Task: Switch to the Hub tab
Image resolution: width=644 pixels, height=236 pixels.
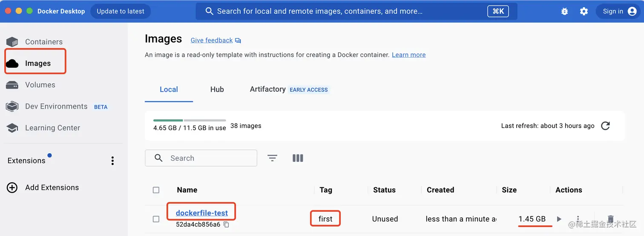Action: (217, 89)
